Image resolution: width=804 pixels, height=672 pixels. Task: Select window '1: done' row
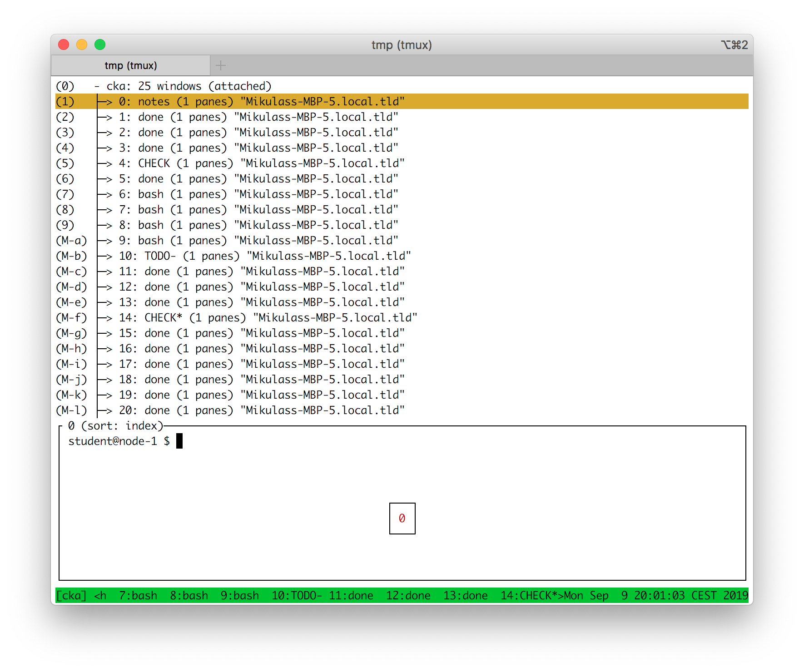[x=402, y=117]
